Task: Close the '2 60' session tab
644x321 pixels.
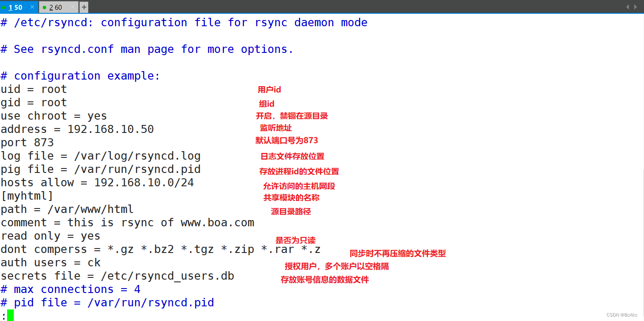Action: coord(73,7)
